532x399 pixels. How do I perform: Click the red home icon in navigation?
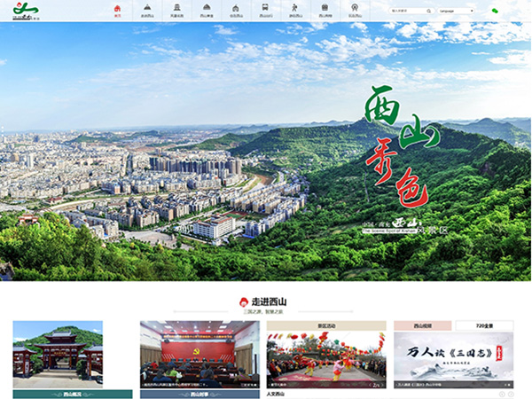117,9
